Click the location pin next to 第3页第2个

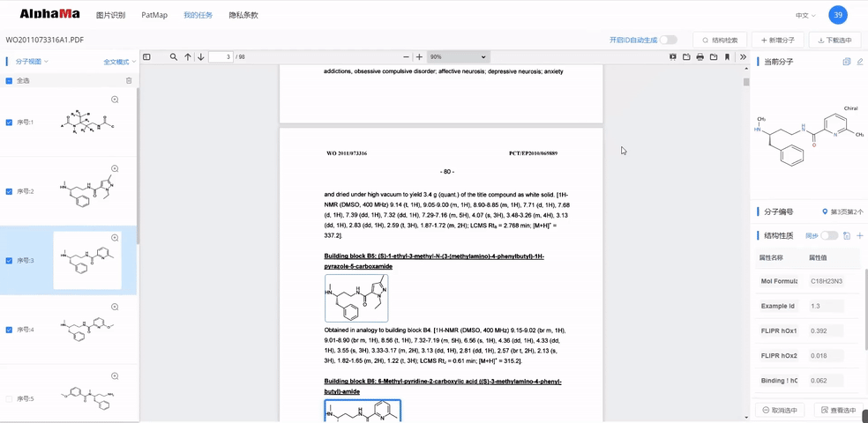826,211
